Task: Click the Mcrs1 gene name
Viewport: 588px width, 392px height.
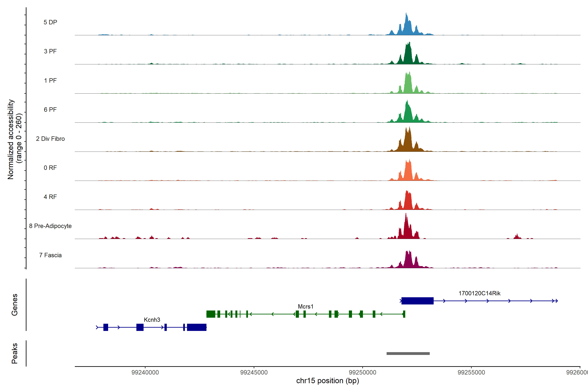Action: click(x=305, y=307)
